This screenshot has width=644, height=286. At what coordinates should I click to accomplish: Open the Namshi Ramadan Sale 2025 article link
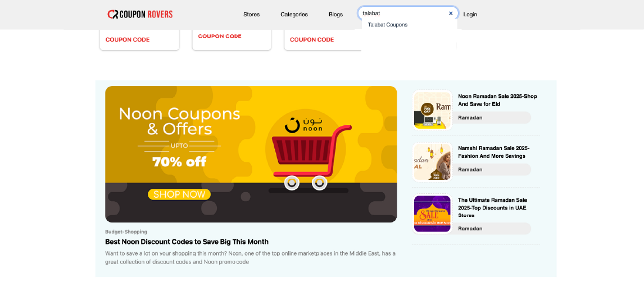click(x=494, y=152)
